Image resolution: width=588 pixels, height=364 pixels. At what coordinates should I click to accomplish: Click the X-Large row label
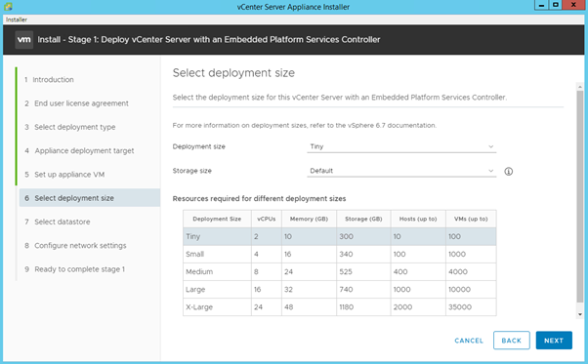199,306
